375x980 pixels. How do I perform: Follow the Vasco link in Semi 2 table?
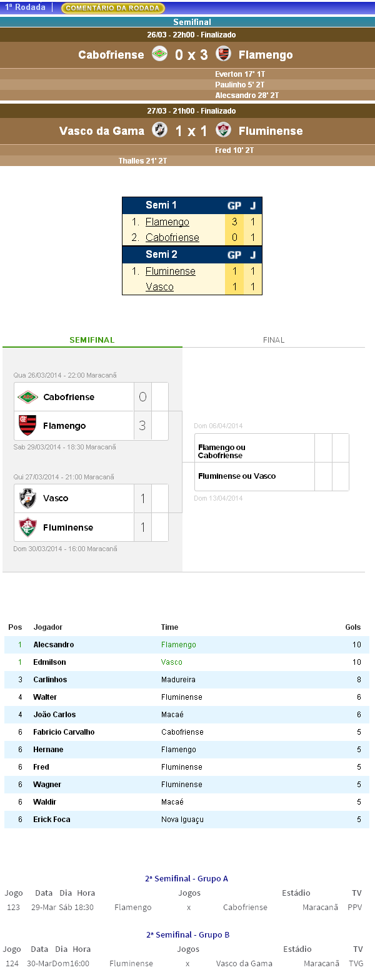click(x=159, y=287)
